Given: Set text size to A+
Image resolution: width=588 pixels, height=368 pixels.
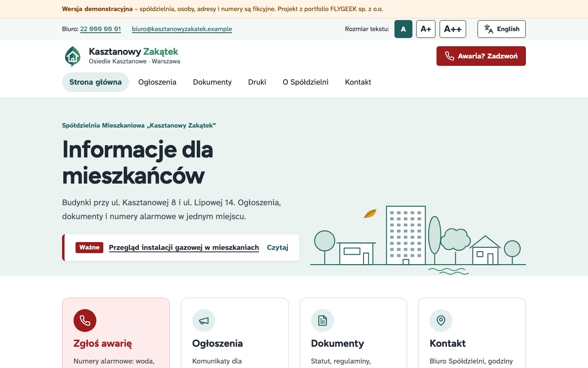Looking at the screenshot, I should tap(426, 29).
